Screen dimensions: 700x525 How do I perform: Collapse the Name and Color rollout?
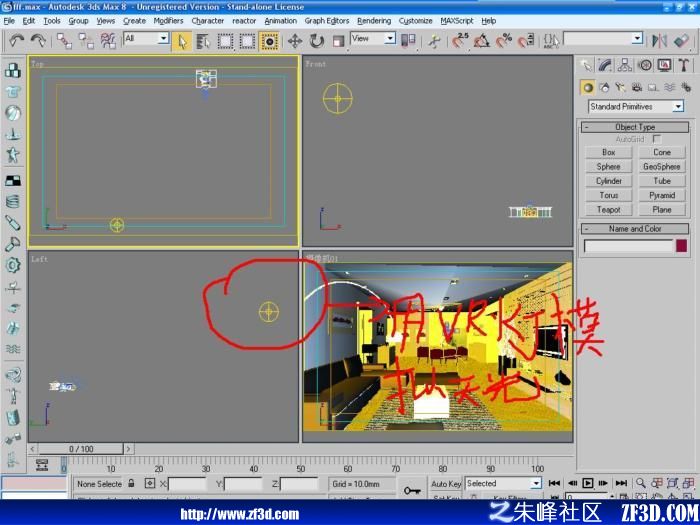[634, 229]
